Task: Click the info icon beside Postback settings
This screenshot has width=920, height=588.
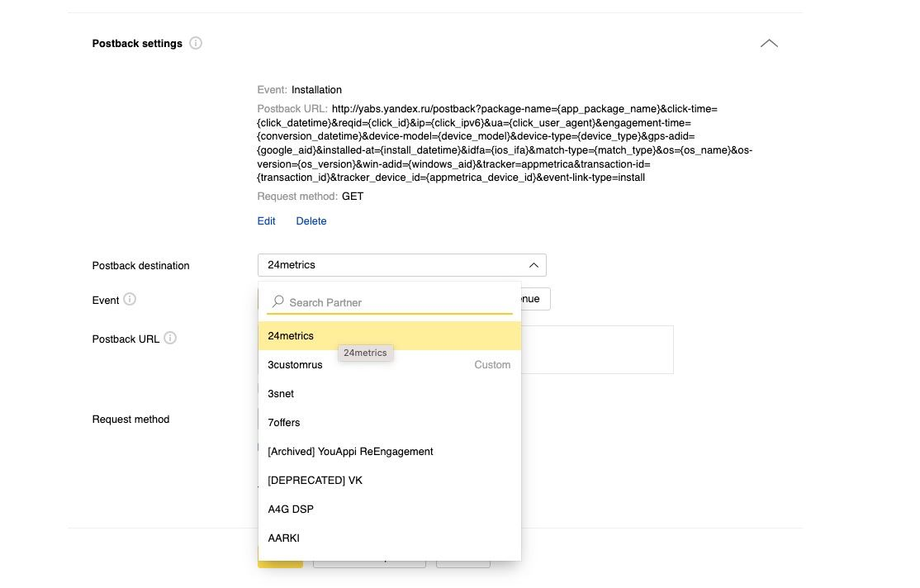Action: tap(196, 43)
